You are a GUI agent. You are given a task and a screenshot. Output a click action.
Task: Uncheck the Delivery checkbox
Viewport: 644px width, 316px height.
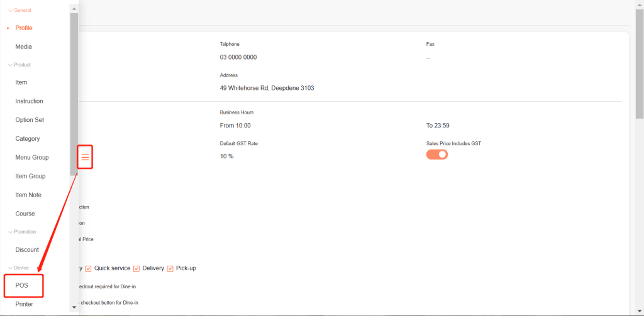(136, 269)
